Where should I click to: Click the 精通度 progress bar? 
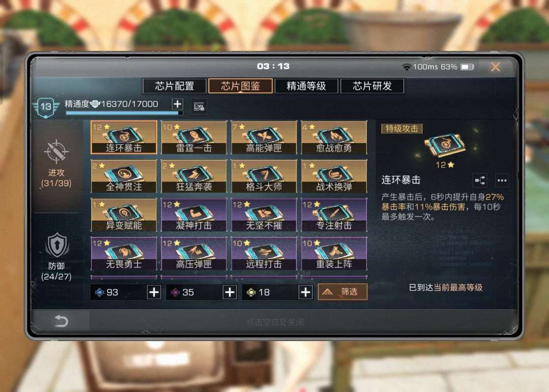coord(125,113)
